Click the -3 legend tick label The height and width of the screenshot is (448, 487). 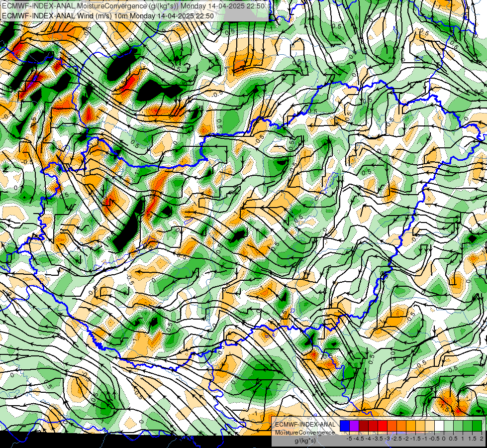[387, 439]
